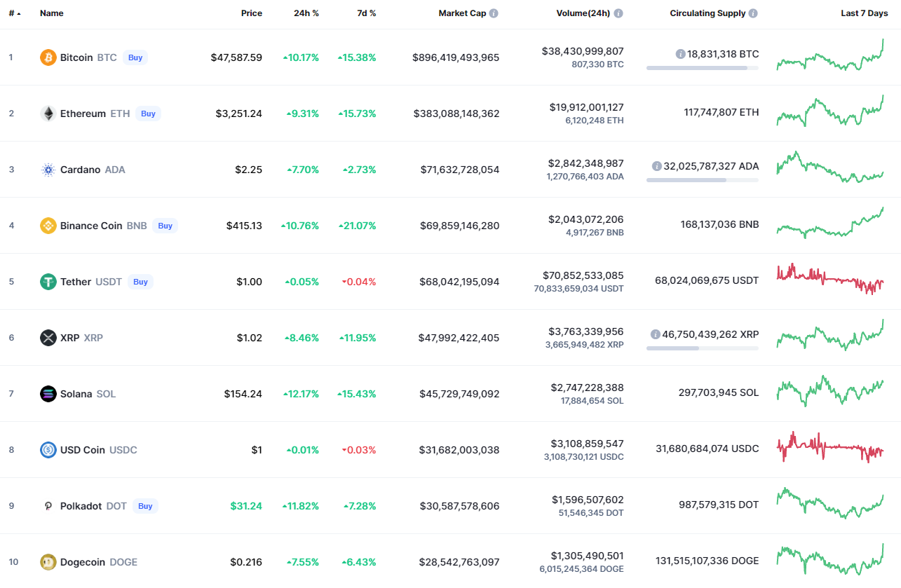The height and width of the screenshot is (588, 901).
Task: Click the Ethereum coin logo icon
Action: (x=48, y=114)
